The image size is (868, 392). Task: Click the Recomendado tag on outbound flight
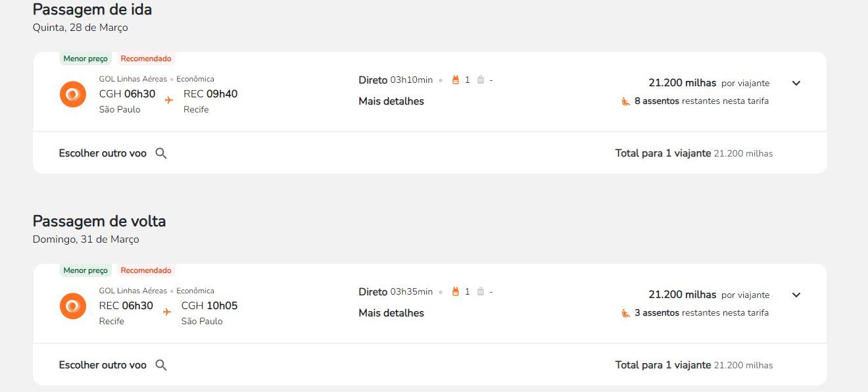146,59
